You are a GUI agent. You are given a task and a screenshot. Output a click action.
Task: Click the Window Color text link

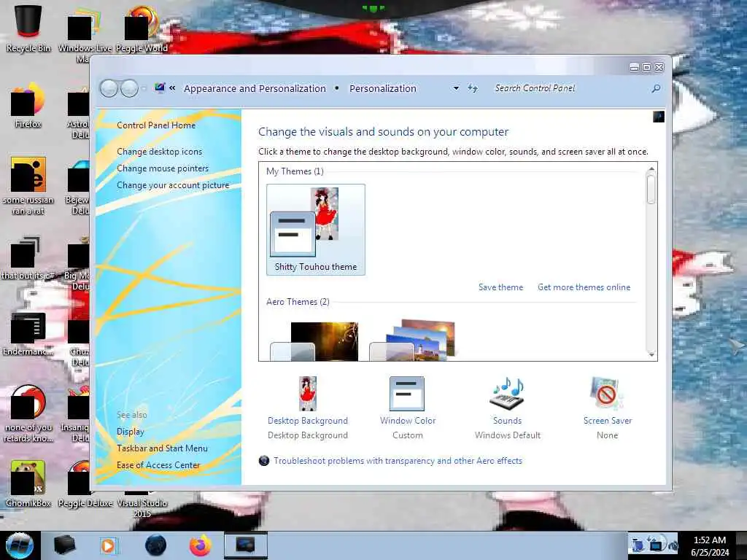(407, 421)
